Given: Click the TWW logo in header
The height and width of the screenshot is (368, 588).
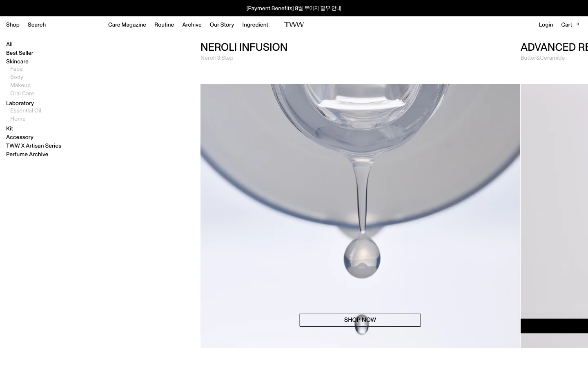Looking at the screenshot, I should point(294,25).
